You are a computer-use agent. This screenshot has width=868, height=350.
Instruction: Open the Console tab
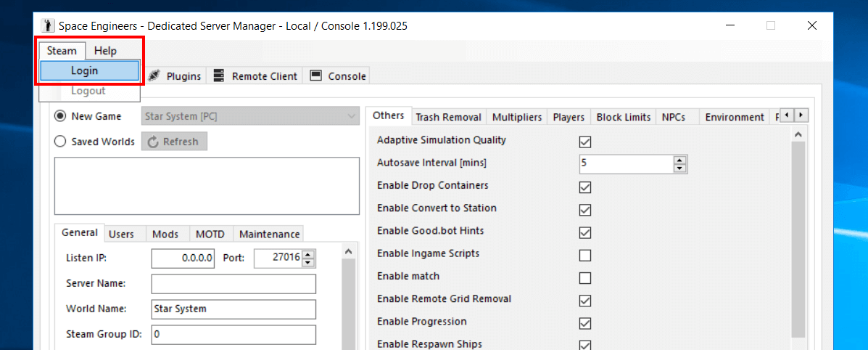coord(337,76)
